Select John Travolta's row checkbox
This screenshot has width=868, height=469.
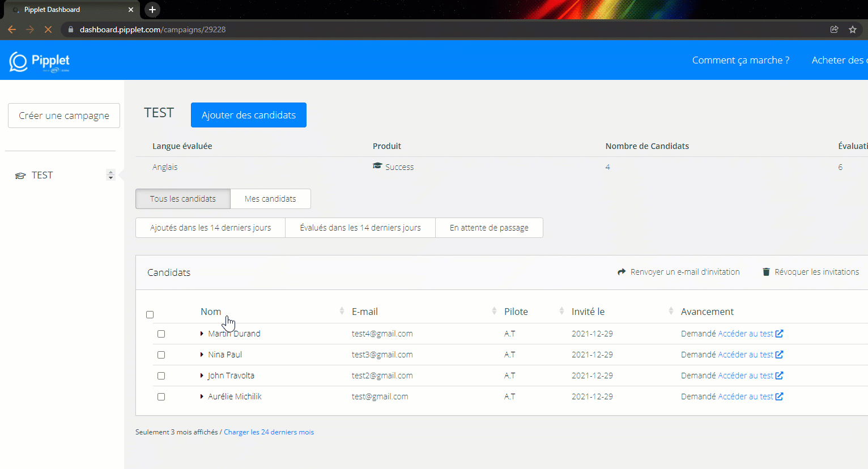pyautogui.click(x=161, y=376)
